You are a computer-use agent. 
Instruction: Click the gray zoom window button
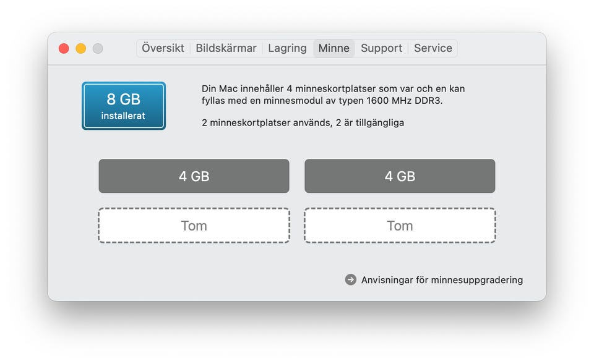(x=98, y=48)
